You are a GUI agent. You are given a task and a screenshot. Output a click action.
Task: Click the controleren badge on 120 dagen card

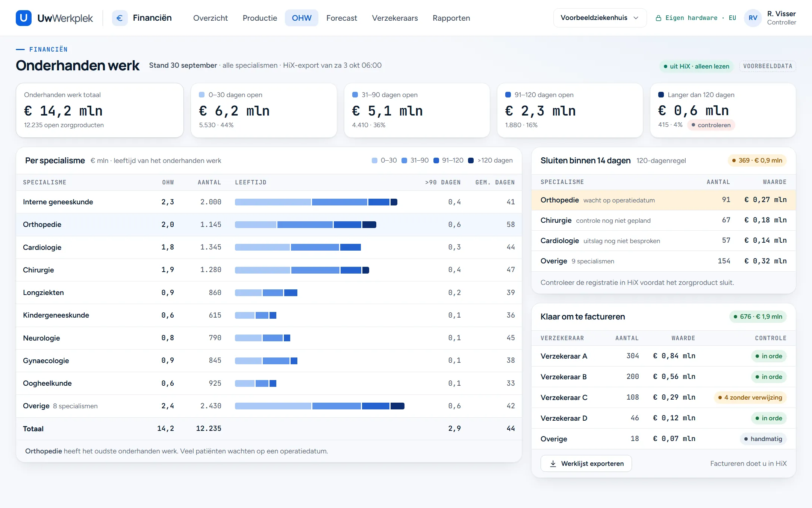click(x=711, y=125)
